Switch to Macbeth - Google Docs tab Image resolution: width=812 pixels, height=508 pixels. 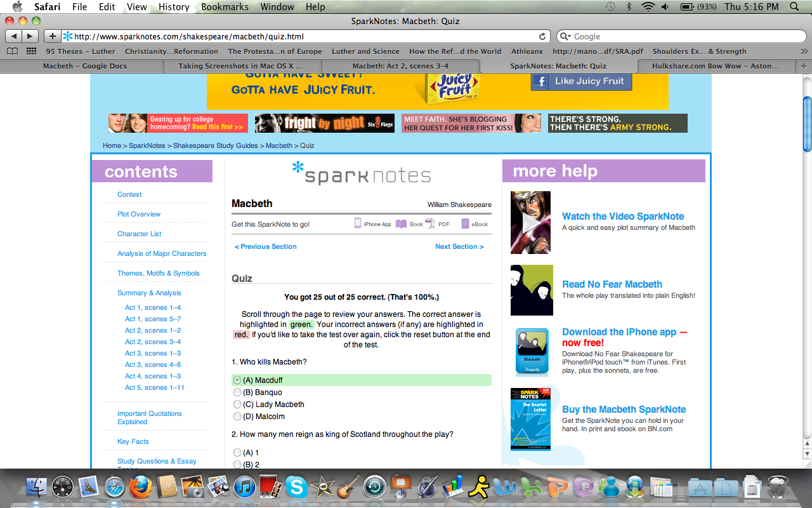(84, 66)
